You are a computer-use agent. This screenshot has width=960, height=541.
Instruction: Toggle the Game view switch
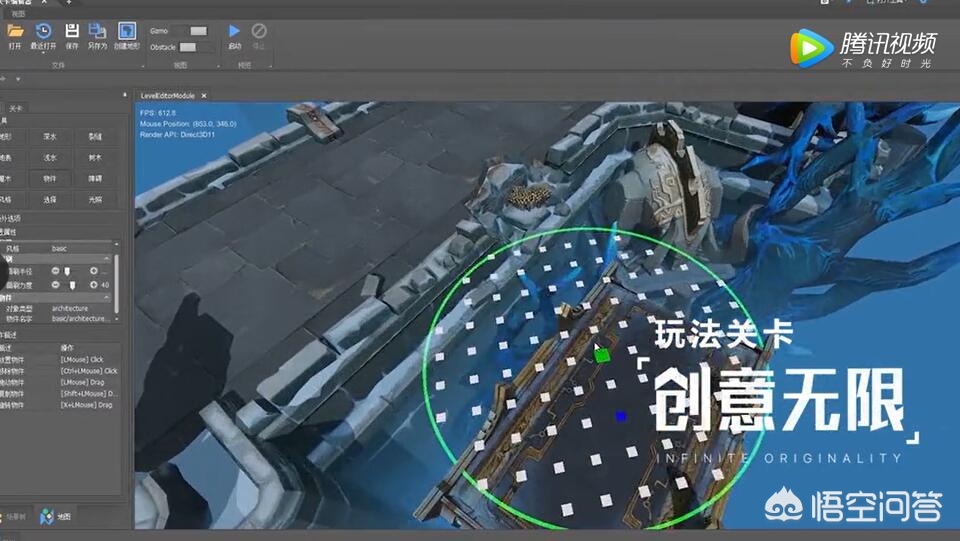(x=198, y=31)
